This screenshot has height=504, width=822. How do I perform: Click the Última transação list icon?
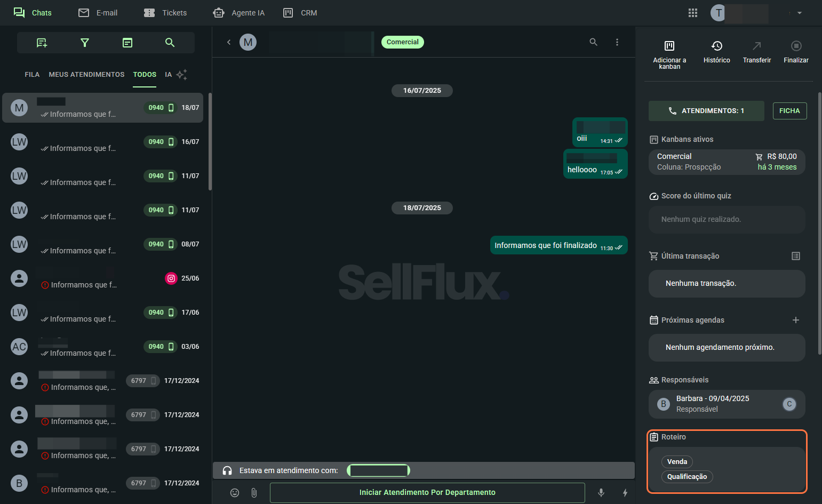point(796,256)
